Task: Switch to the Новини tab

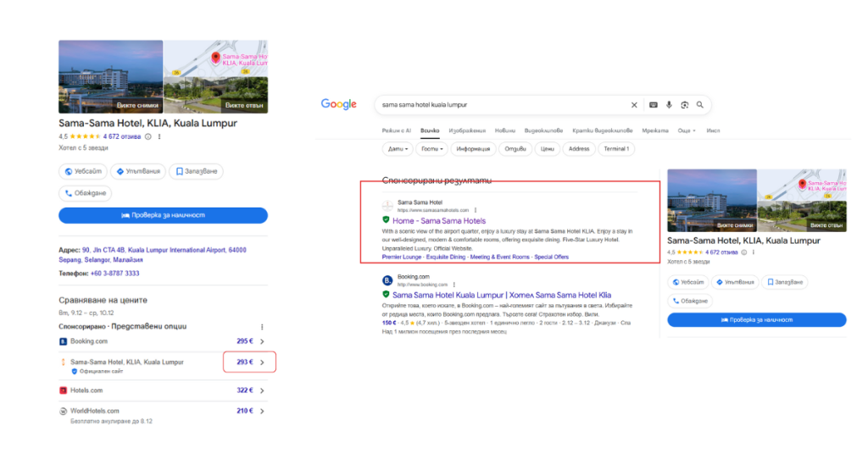Action: tap(504, 130)
